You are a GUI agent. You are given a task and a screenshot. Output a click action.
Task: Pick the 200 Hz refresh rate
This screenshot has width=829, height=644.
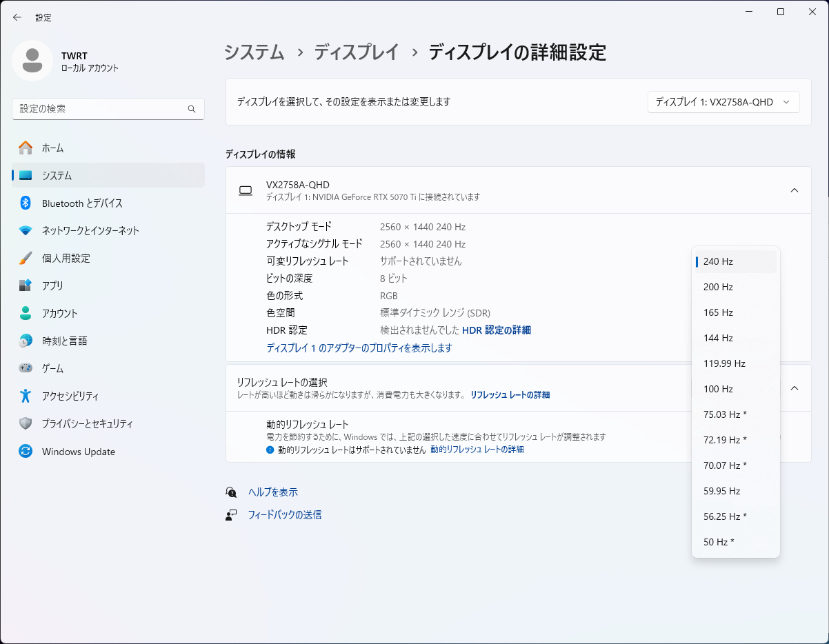point(718,287)
